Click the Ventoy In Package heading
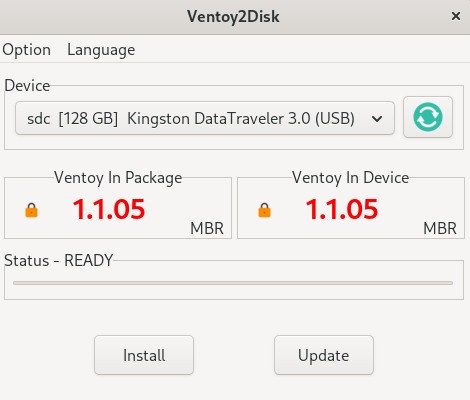Screen dimensions: 470x400 click(x=118, y=178)
